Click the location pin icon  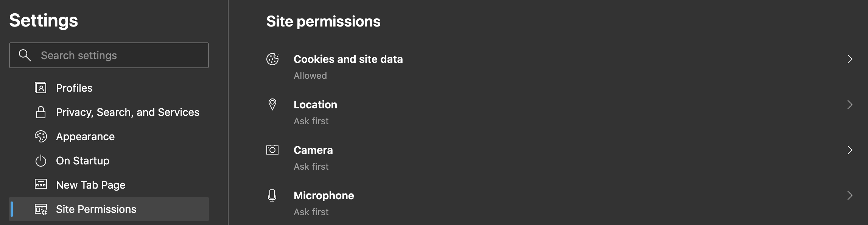click(x=272, y=105)
